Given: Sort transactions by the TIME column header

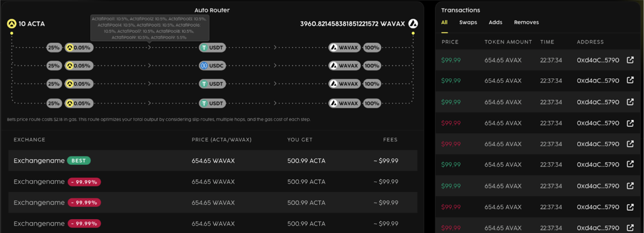Looking at the screenshot, I should (x=547, y=42).
